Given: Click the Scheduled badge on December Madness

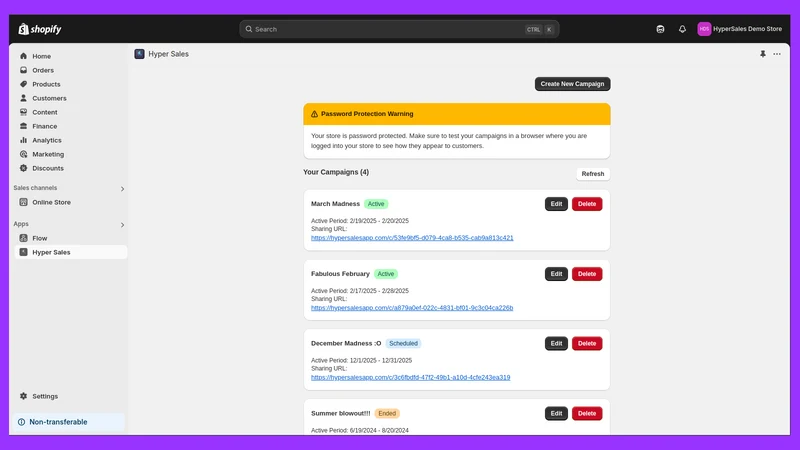Looking at the screenshot, I should tap(404, 343).
